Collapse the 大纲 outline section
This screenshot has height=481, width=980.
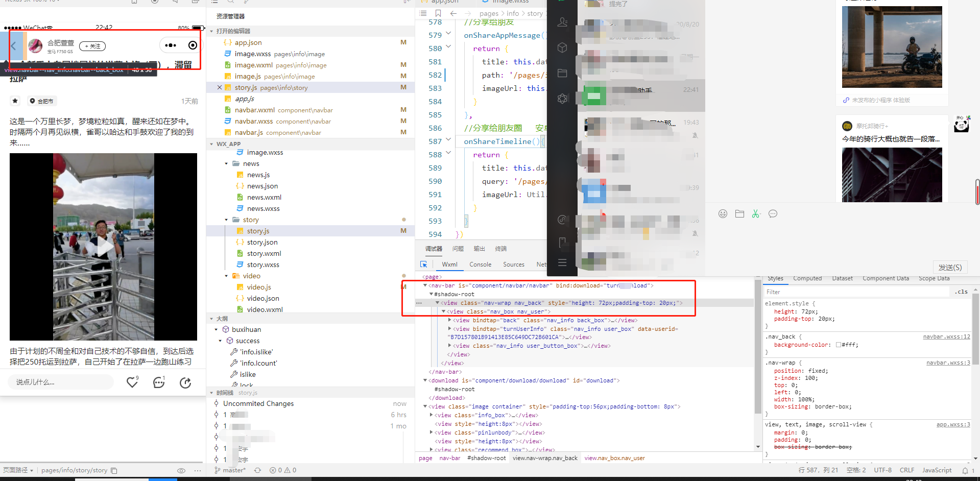[212, 319]
